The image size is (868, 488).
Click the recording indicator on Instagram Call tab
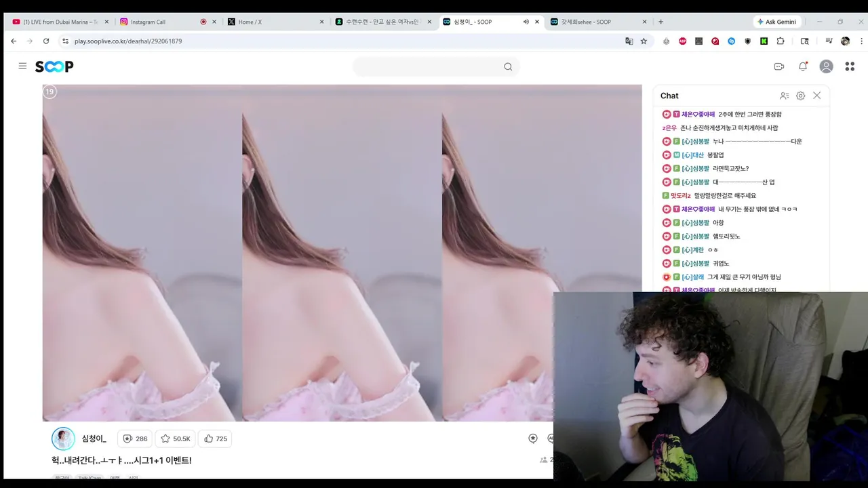click(203, 22)
